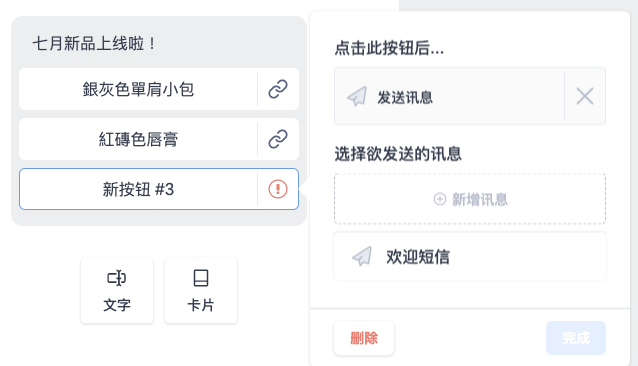Screen dimensions: 638x366
Task: Click plus icon in 新增讯息 box
Action: 439,199
